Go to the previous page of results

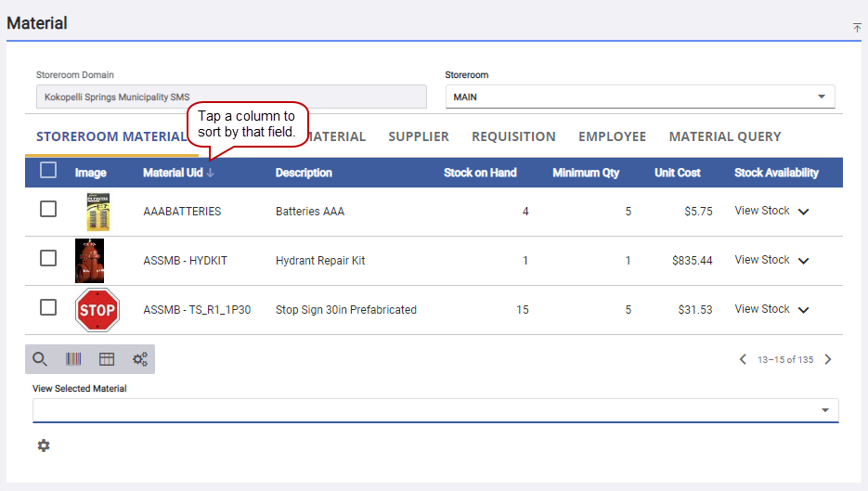[743, 359]
